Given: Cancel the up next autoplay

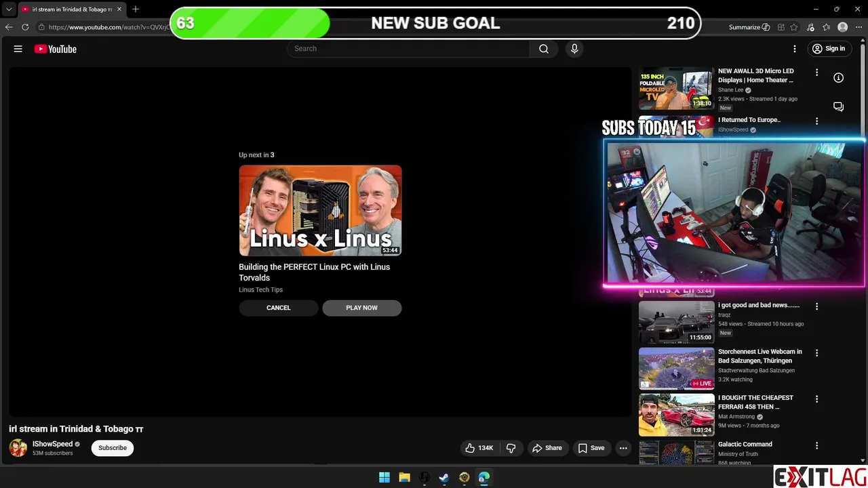Looking at the screenshot, I should click(x=279, y=308).
